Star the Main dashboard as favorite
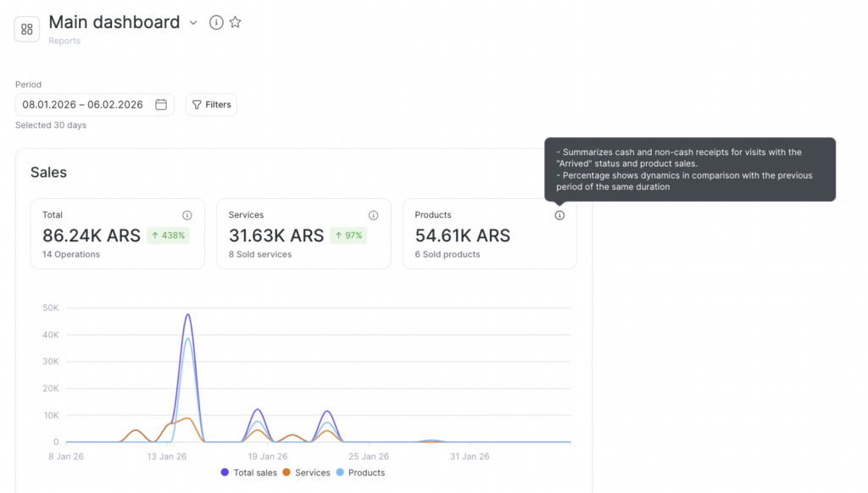Viewport: 868px width, 493px height. [x=236, y=23]
